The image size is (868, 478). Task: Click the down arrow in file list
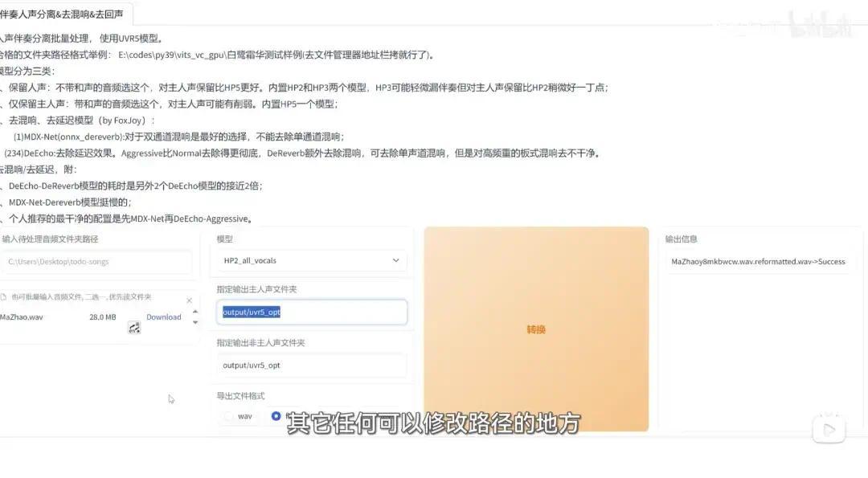coord(194,322)
